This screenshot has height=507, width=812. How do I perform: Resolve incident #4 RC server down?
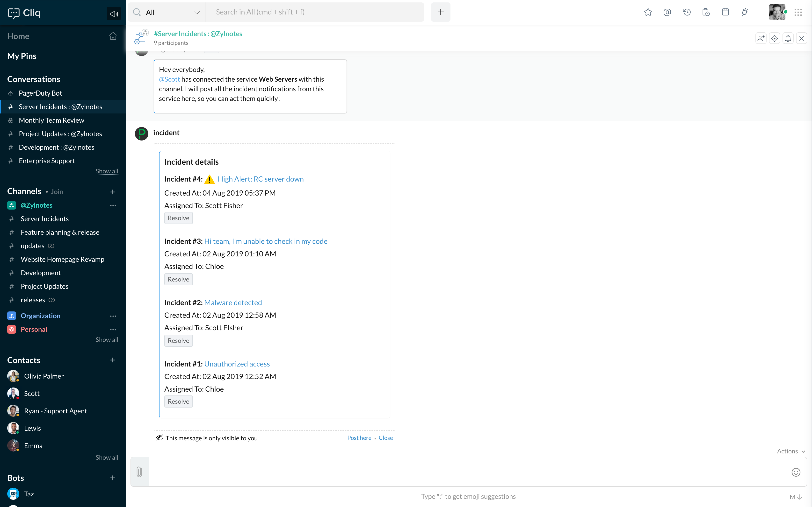pos(178,218)
